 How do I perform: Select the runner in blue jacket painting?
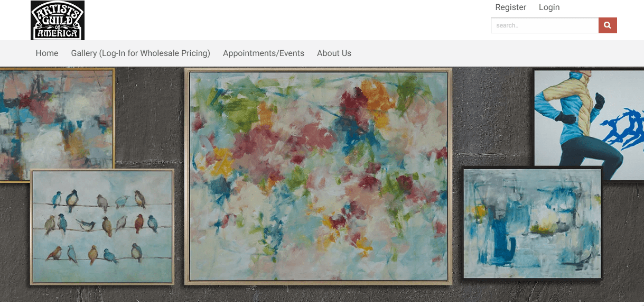[589, 123]
